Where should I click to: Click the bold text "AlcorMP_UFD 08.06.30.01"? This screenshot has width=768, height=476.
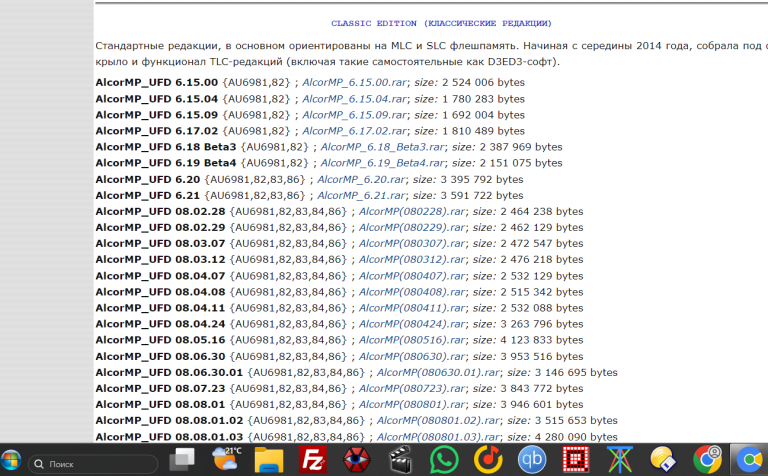click(x=169, y=373)
